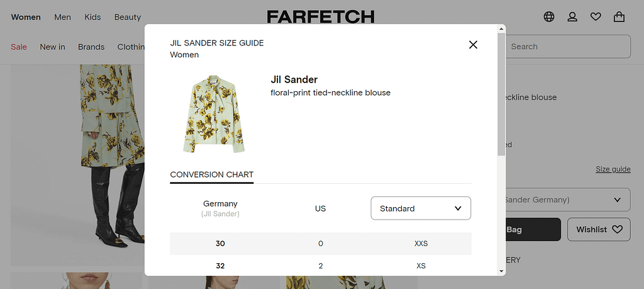Screen dimensions: 644x289
Task: Open the Brands menu
Action: tap(91, 47)
